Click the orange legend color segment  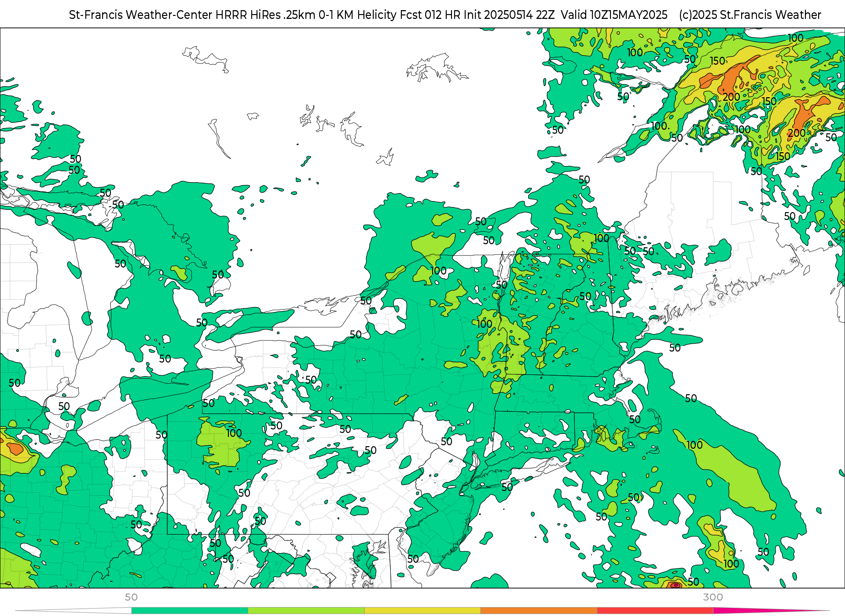pyautogui.click(x=539, y=611)
